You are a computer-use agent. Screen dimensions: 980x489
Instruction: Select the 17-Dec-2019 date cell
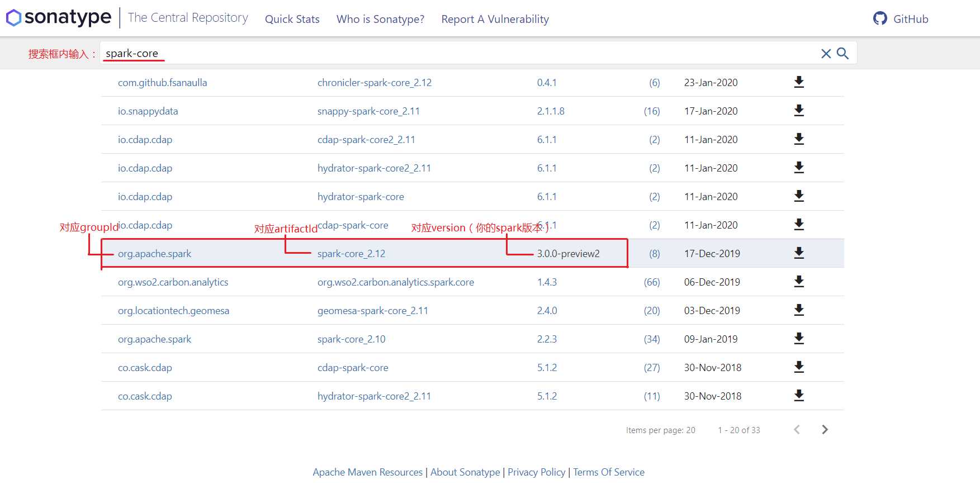coord(712,254)
